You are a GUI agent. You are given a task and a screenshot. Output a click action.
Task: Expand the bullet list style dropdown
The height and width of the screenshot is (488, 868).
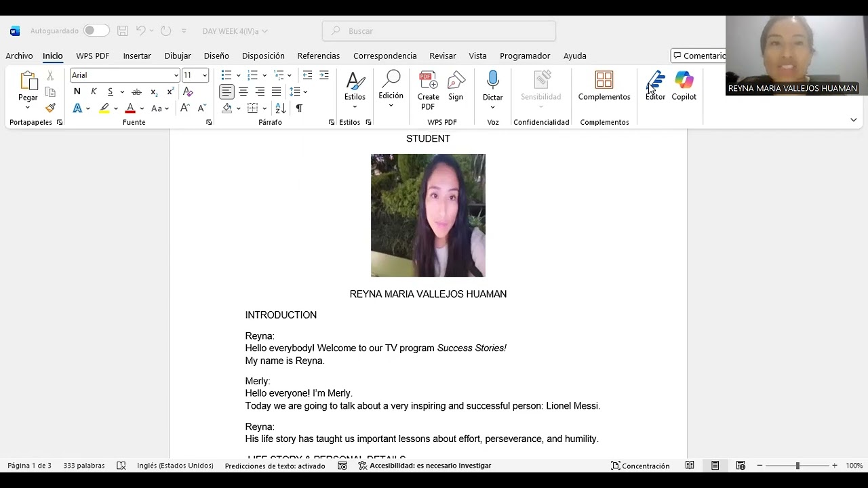click(x=238, y=75)
